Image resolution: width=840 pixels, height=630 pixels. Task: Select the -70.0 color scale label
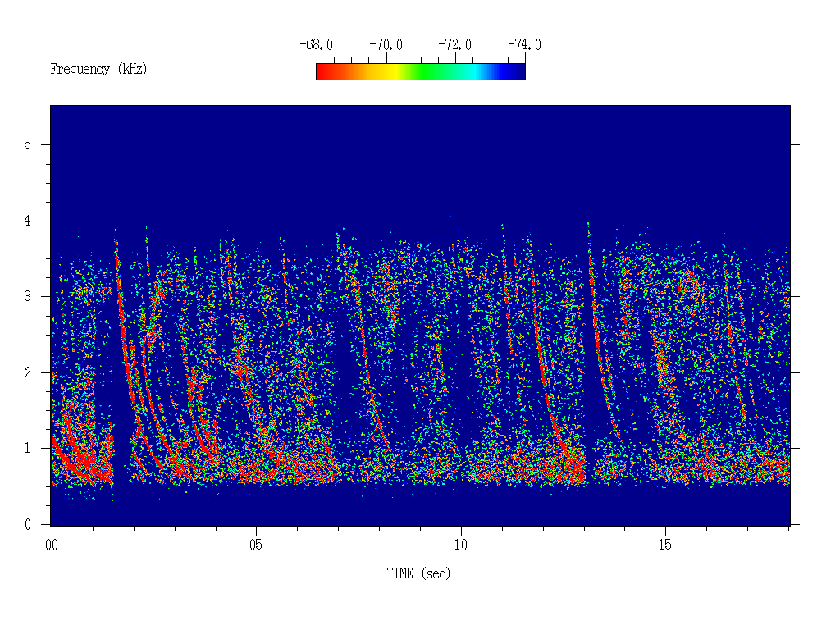pyautogui.click(x=386, y=45)
